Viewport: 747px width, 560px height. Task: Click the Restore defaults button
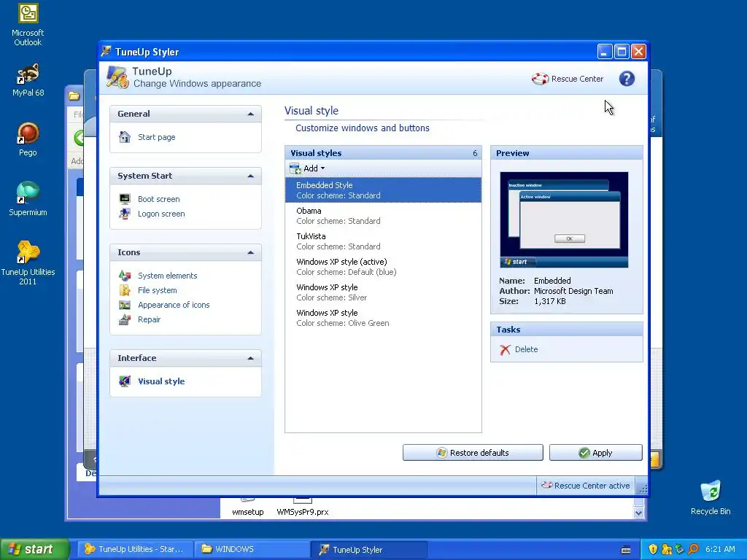coord(473,452)
